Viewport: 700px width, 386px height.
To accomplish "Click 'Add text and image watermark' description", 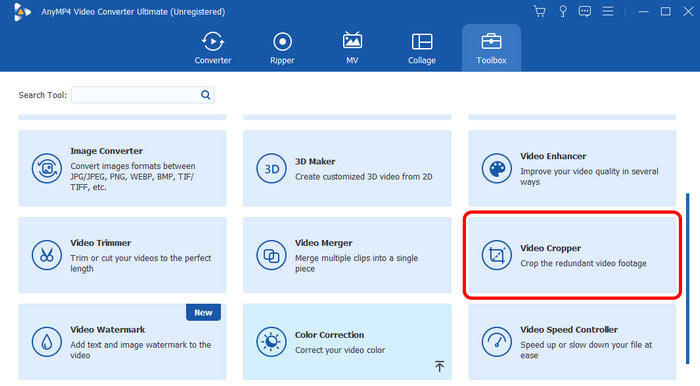I will 141,350.
